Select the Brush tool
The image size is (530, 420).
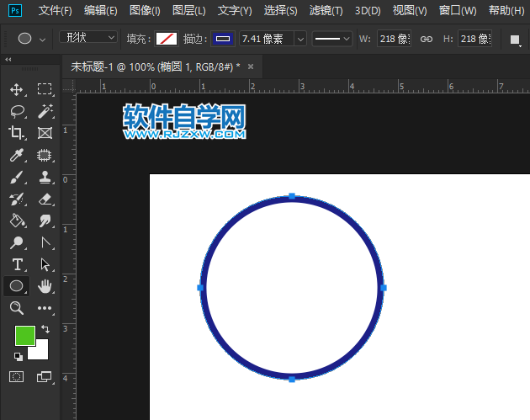16,177
